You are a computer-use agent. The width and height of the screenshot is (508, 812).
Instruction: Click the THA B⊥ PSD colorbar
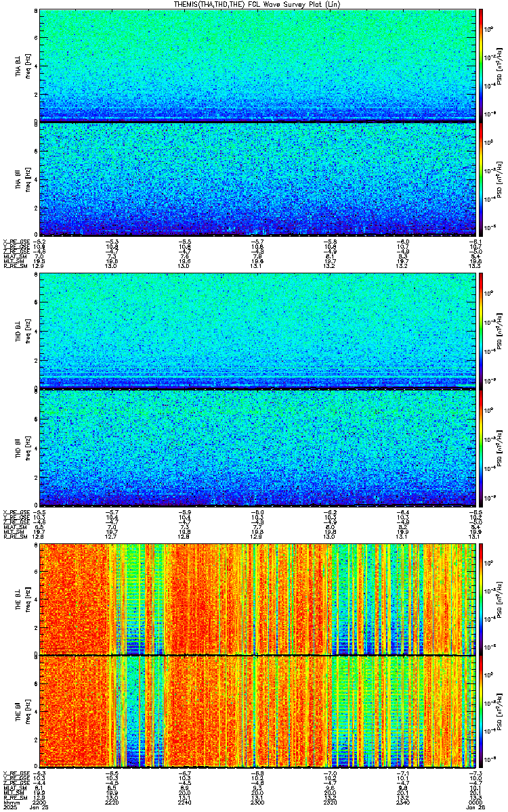(x=481, y=65)
